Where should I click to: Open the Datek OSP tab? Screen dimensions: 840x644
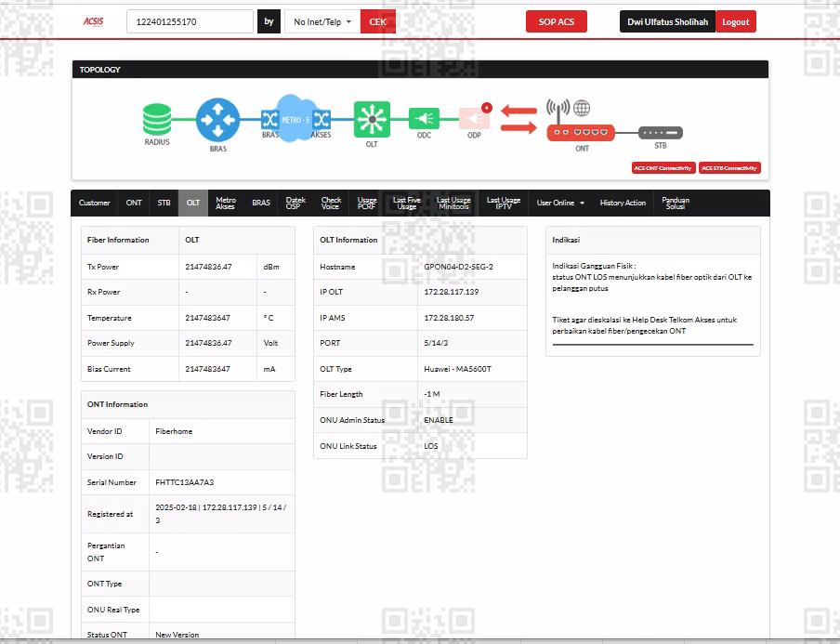coord(295,204)
